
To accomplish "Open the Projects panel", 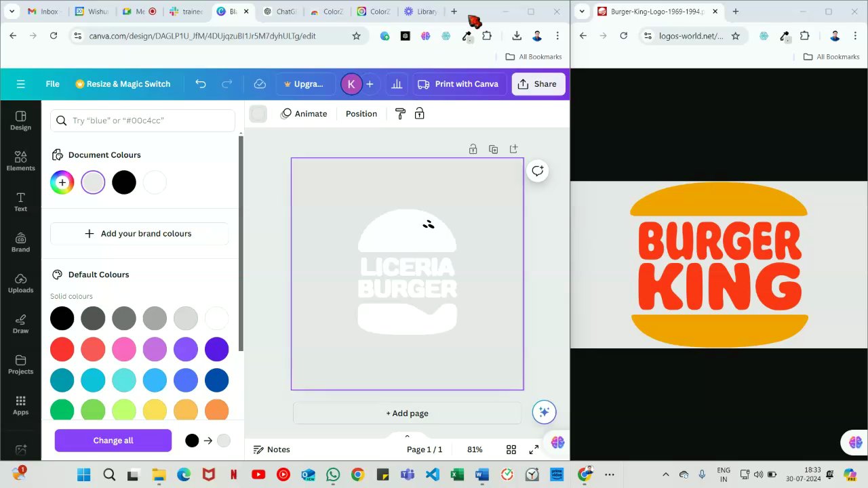I will [x=20, y=365].
